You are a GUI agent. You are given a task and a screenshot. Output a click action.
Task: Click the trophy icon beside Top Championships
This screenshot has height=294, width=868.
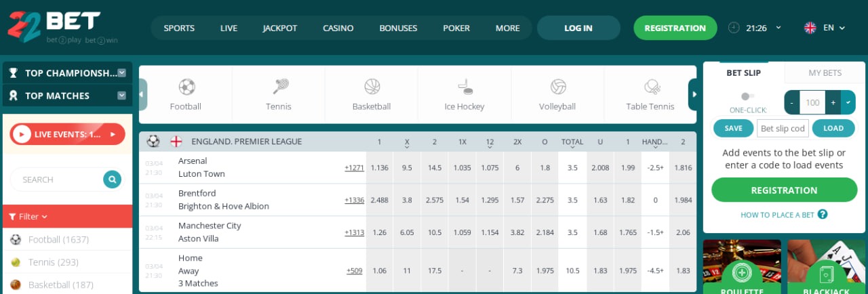tap(14, 73)
